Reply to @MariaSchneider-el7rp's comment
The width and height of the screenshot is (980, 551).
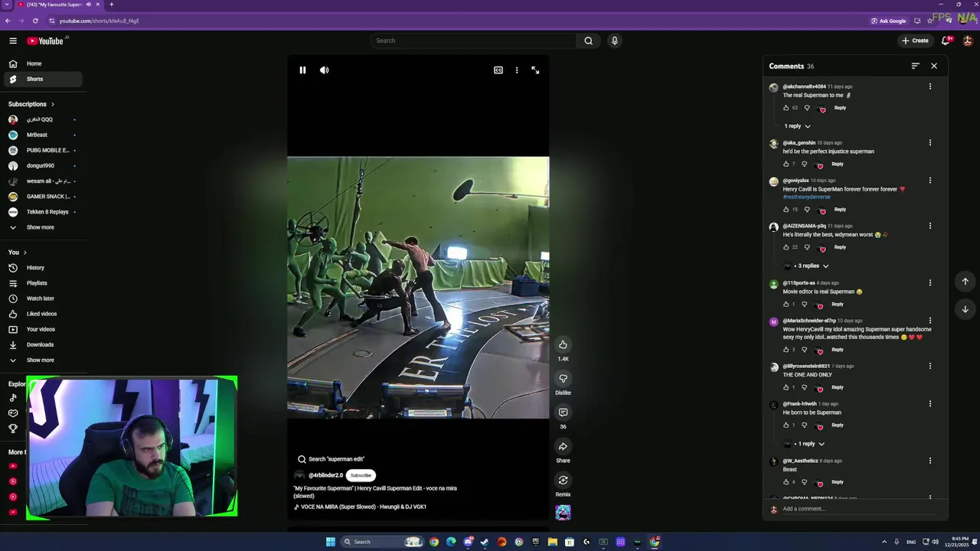[838, 350]
